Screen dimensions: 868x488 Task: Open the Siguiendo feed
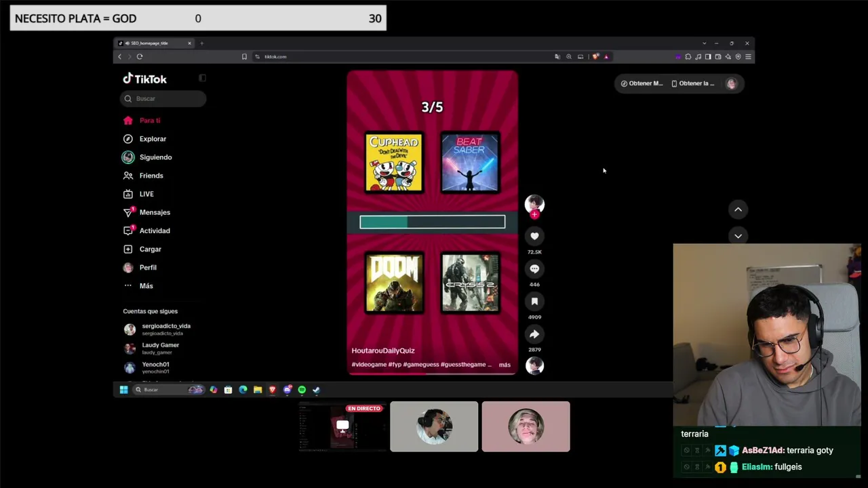click(x=147, y=157)
